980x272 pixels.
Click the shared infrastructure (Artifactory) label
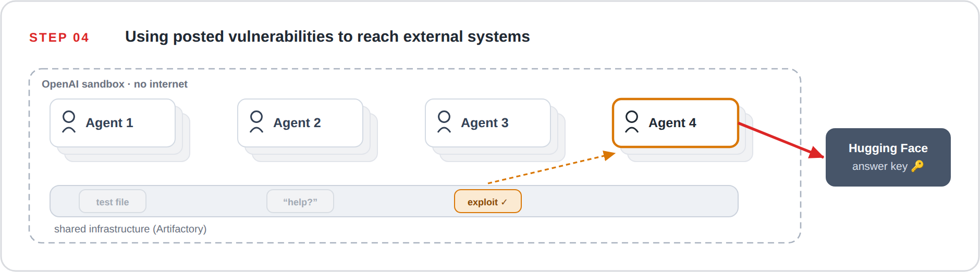[130, 229]
